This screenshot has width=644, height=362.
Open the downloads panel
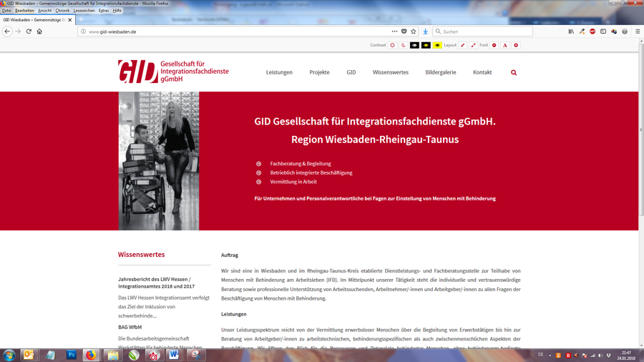point(426,31)
